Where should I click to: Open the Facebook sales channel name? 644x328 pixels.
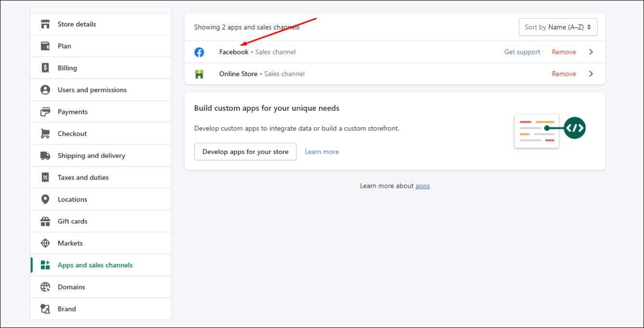[234, 52]
